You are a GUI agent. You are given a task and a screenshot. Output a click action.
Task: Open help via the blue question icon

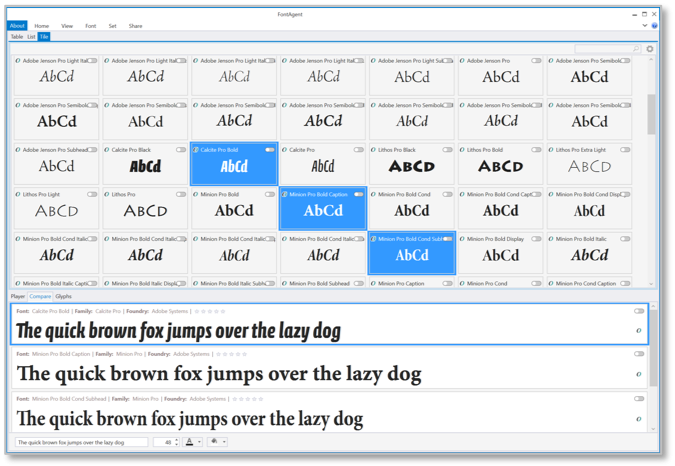click(x=654, y=26)
